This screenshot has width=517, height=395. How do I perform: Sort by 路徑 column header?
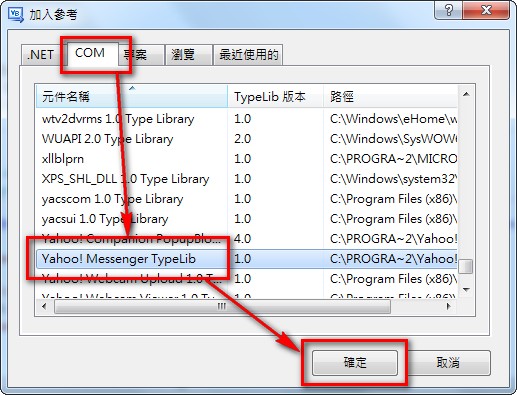[x=390, y=96]
